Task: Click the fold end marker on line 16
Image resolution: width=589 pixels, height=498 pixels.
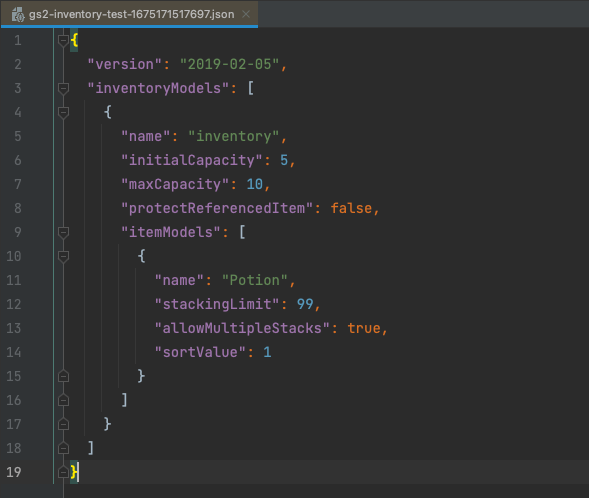Action: click(63, 400)
